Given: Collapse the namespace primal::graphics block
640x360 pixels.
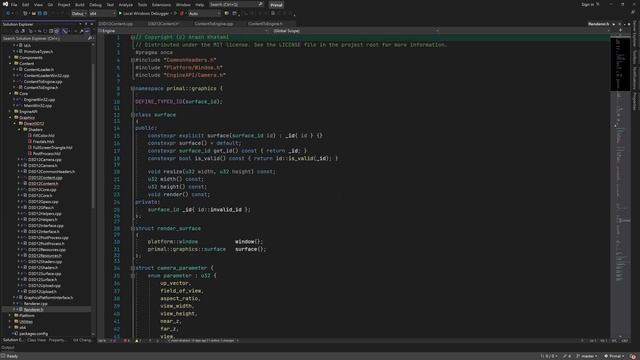Looking at the screenshot, I should point(133,89).
